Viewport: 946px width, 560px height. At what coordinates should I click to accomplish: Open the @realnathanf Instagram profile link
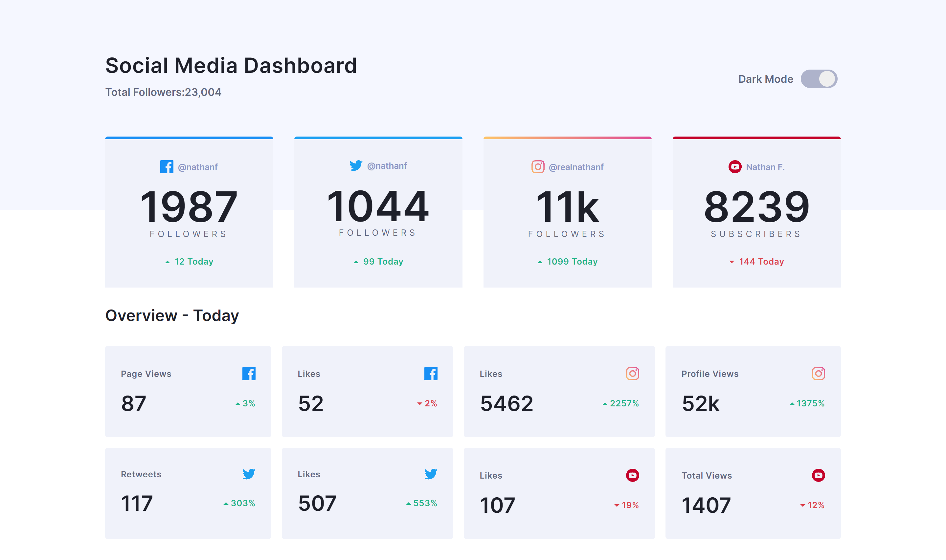576,166
